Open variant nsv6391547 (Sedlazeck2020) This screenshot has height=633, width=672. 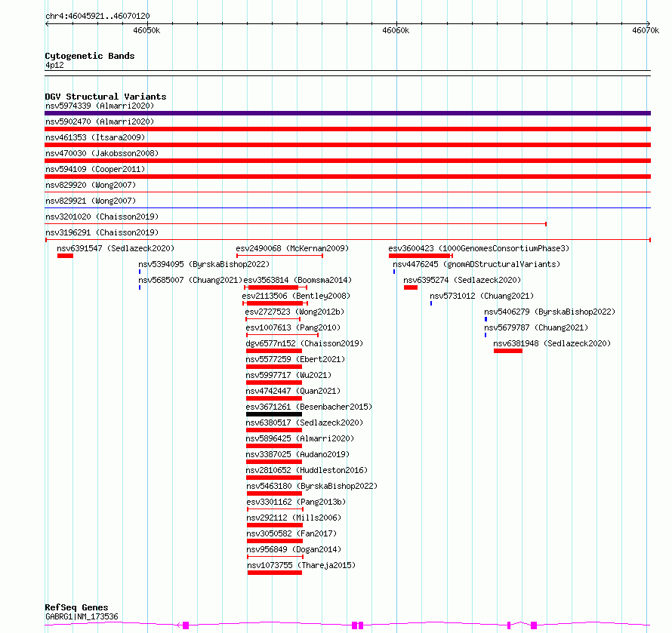pos(116,248)
